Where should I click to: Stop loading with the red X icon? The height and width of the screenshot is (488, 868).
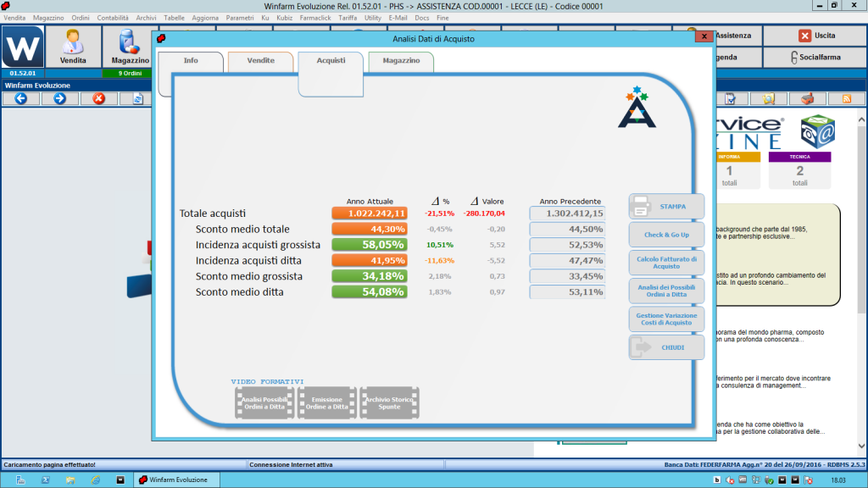[98, 98]
